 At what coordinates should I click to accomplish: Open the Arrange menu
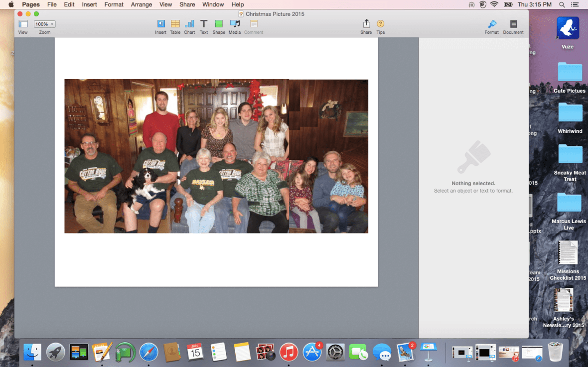[142, 4]
